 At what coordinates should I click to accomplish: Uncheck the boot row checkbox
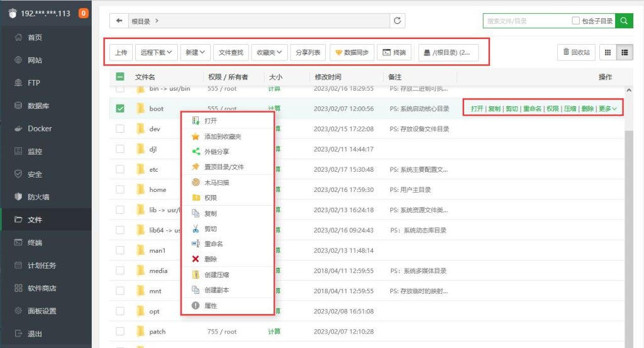[x=120, y=108]
